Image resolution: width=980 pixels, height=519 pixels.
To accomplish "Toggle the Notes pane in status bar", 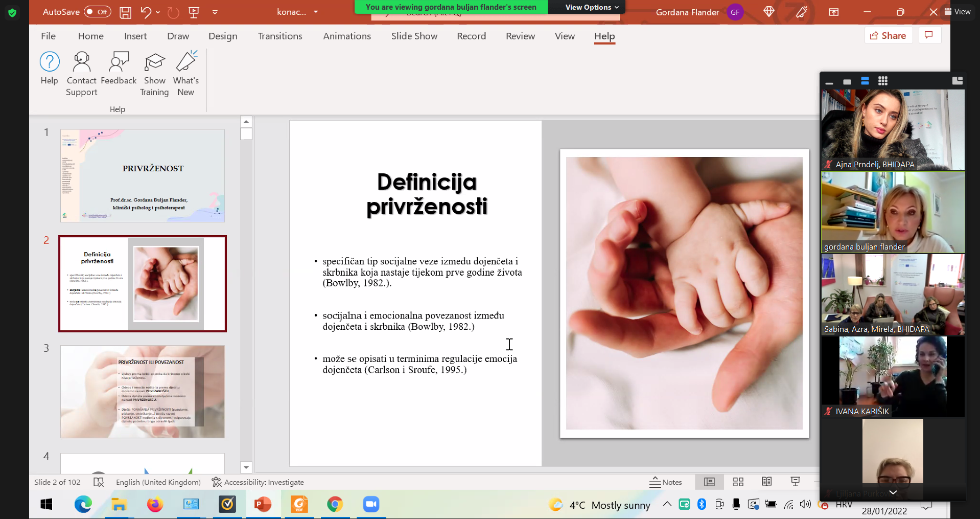I will click(666, 482).
